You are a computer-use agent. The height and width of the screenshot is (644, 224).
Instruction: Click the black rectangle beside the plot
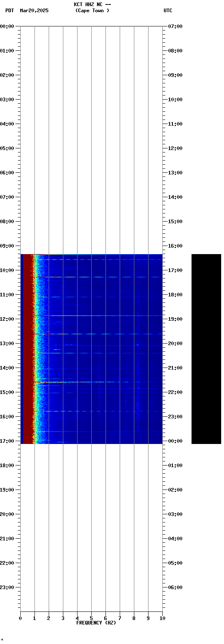tap(206, 349)
